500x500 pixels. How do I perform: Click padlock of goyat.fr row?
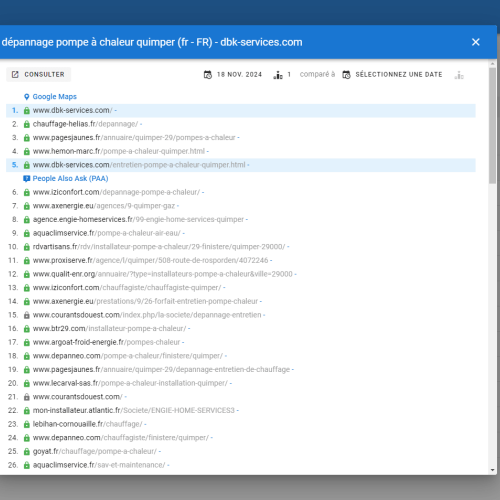27,452
